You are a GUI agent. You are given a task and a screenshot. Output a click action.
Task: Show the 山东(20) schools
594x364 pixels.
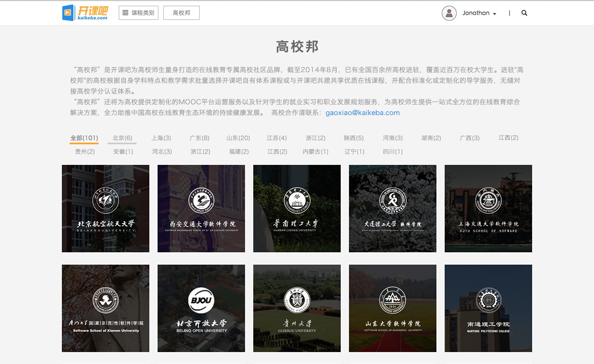click(x=238, y=138)
